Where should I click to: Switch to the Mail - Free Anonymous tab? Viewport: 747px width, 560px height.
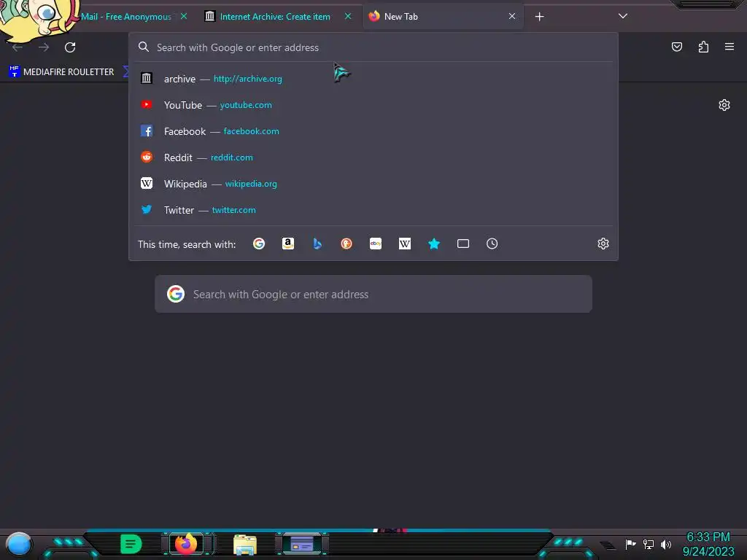pos(125,17)
